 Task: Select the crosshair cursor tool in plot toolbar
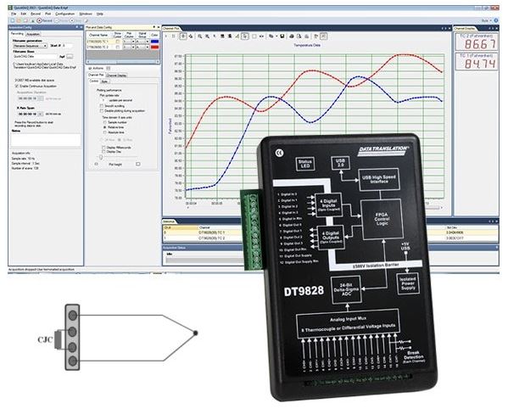183,36
